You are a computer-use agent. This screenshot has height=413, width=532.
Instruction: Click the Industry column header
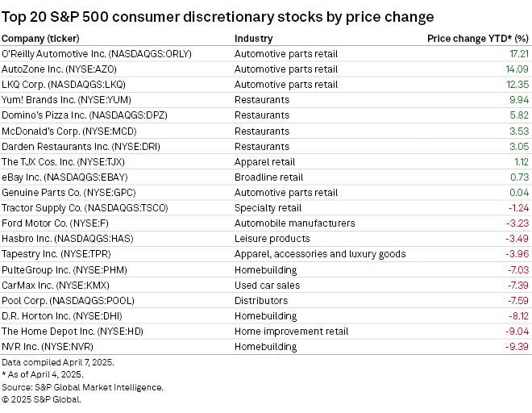tap(253, 38)
